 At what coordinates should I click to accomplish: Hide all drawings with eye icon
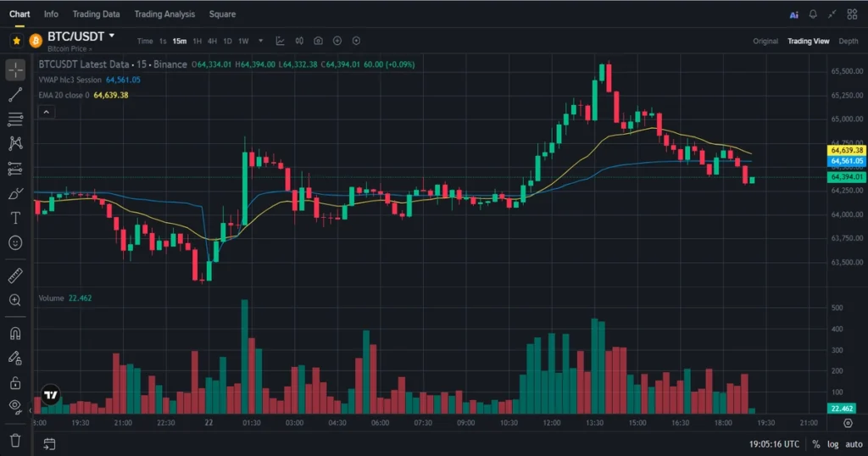[x=15, y=406]
